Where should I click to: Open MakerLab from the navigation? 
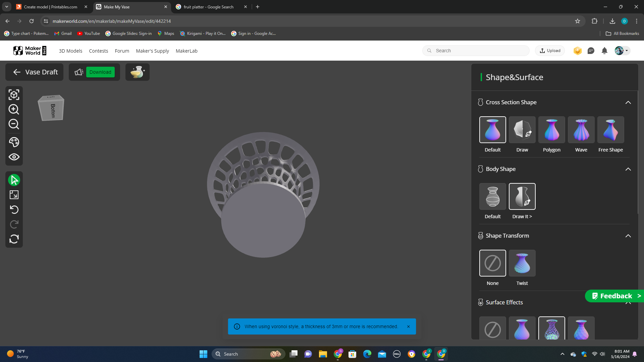click(x=186, y=51)
